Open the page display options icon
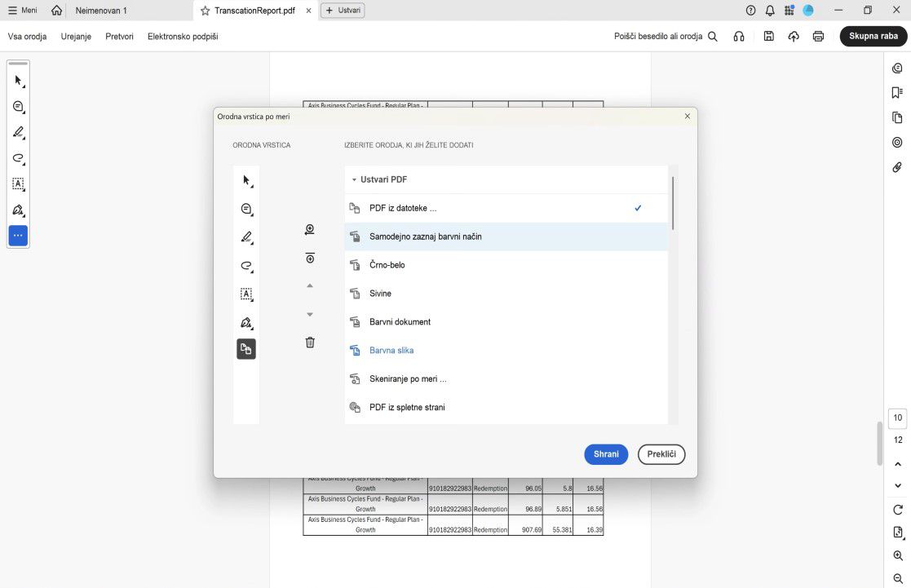This screenshot has height=588, width=911. point(898,533)
